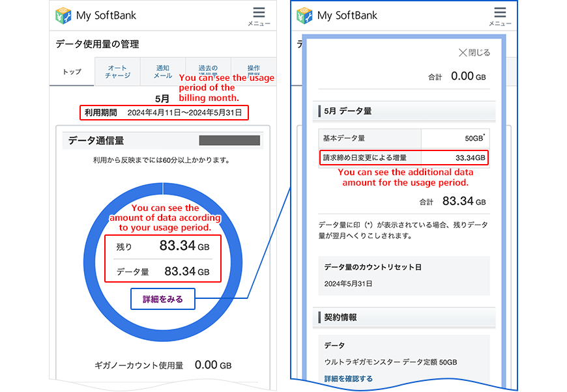The width and height of the screenshot is (567, 392).
Task: Switch to the オートチャージ tab
Action: pyautogui.click(x=117, y=72)
